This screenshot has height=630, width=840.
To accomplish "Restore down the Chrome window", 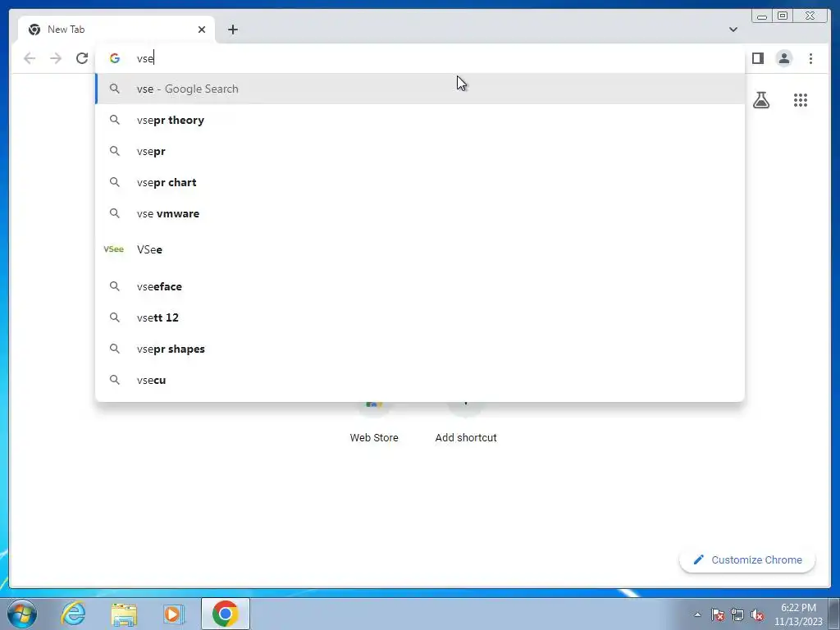I will click(782, 16).
